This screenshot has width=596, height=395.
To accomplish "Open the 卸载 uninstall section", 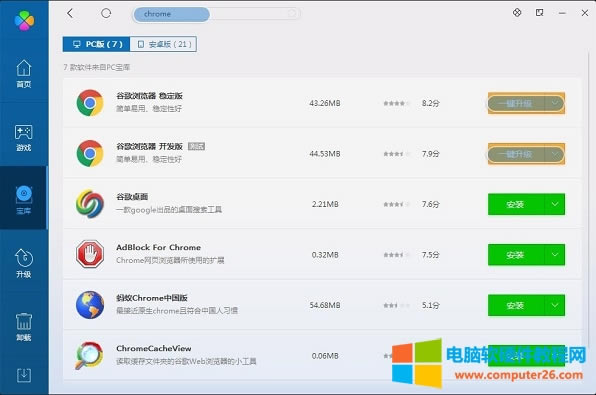I will click(24, 327).
